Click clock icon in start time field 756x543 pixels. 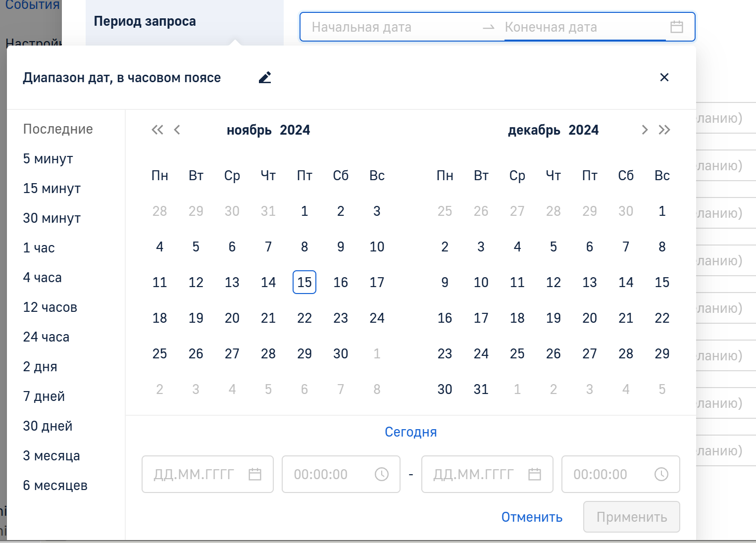click(x=381, y=474)
